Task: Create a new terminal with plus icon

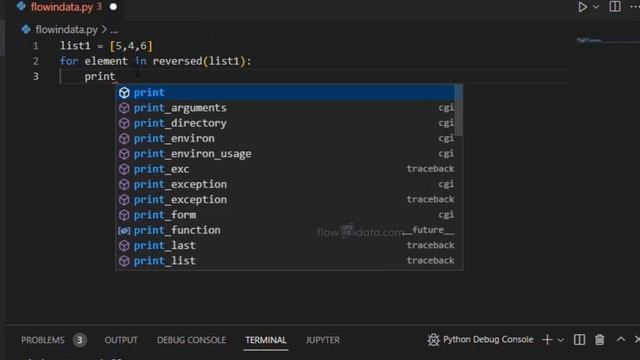Action: click(547, 340)
